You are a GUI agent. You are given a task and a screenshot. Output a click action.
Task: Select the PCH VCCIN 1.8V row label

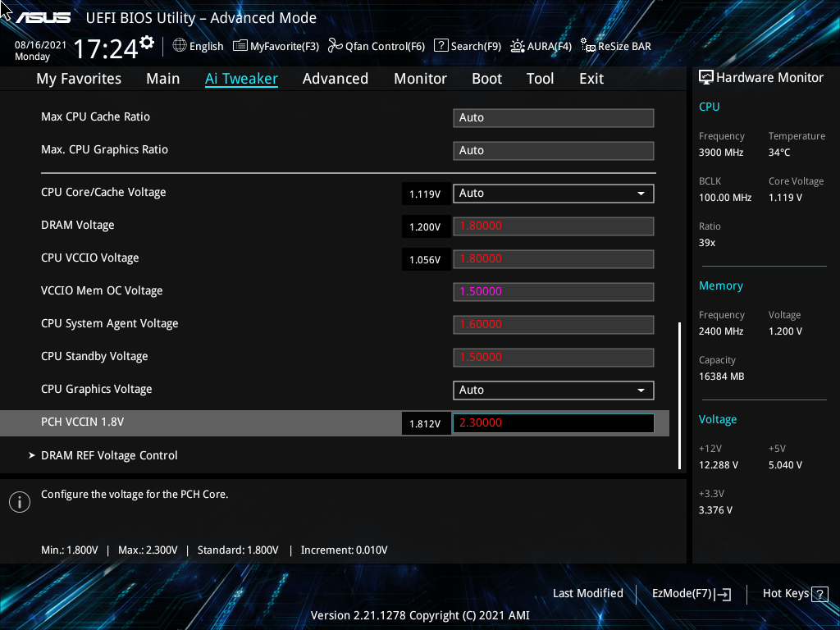(83, 422)
